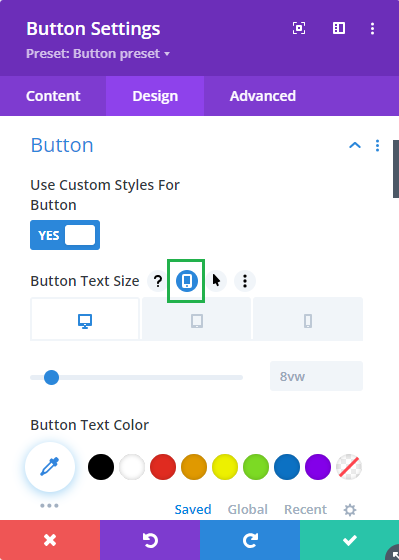Click the Button Text Color label
399x560 pixels.
coord(90,425)
